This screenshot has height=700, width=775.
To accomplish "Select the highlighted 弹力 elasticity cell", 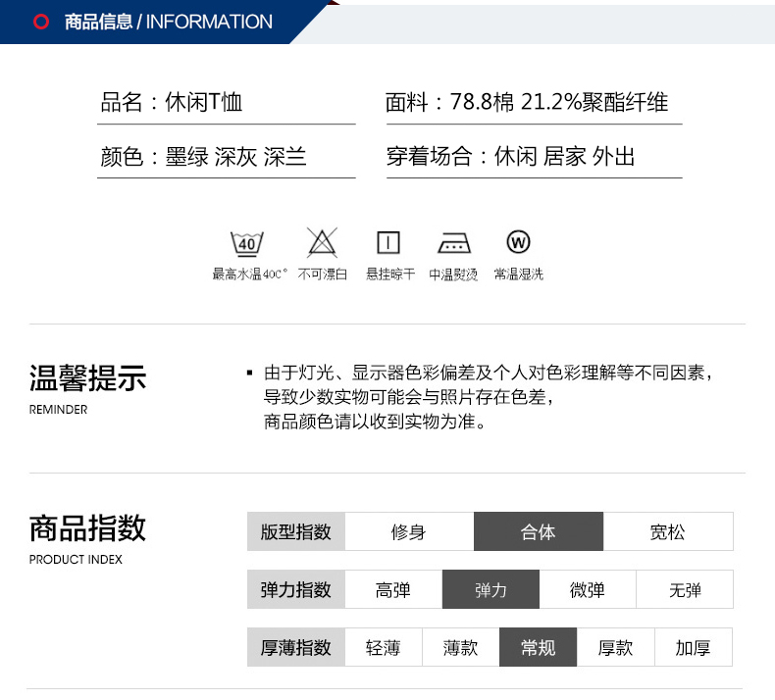I will [491, 589].
